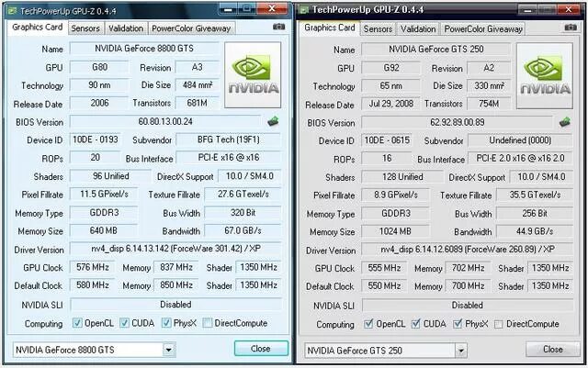Toggle OpenCL checkbox in the GTS 250 window

(368, 324)
